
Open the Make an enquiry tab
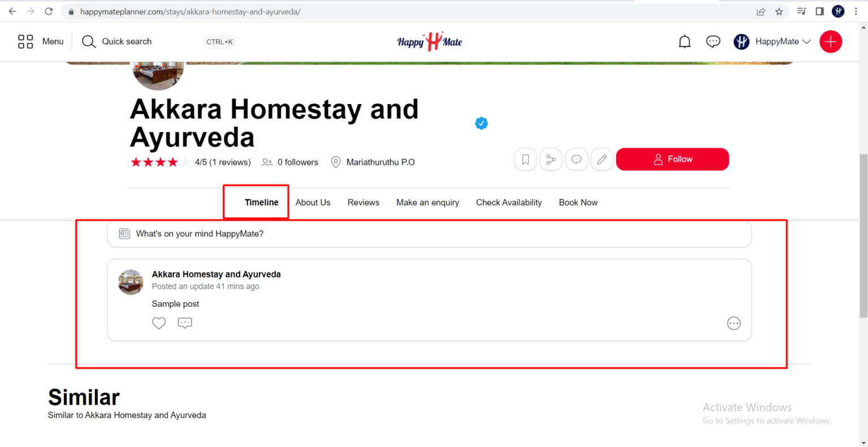[427, 202]
